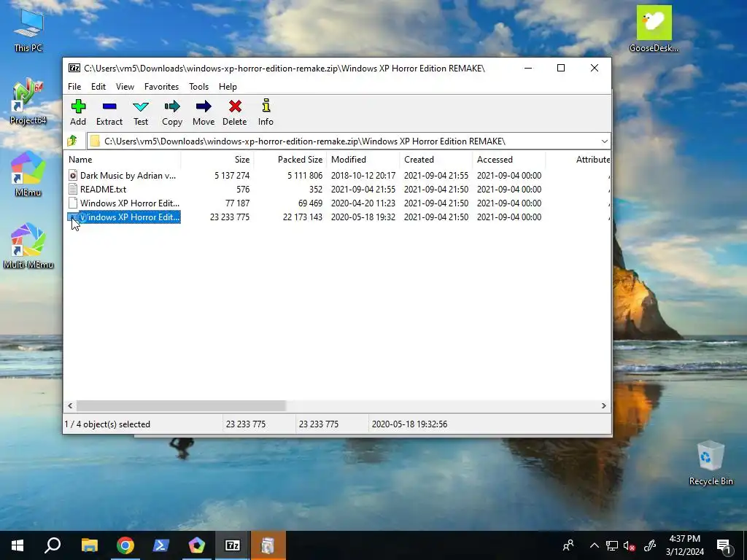The image size is (747, 560).
Task: Show hidden system tray icons
Action: tap(594, 545)
